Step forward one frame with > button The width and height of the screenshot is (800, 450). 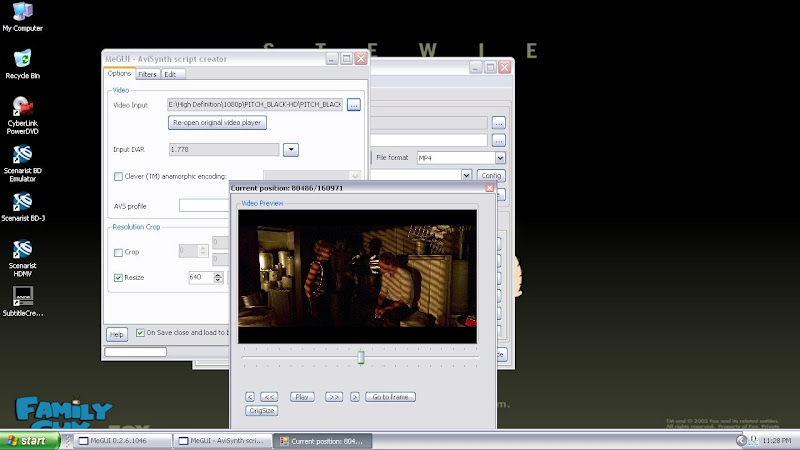pyautogui.click(x=355, y=397)
